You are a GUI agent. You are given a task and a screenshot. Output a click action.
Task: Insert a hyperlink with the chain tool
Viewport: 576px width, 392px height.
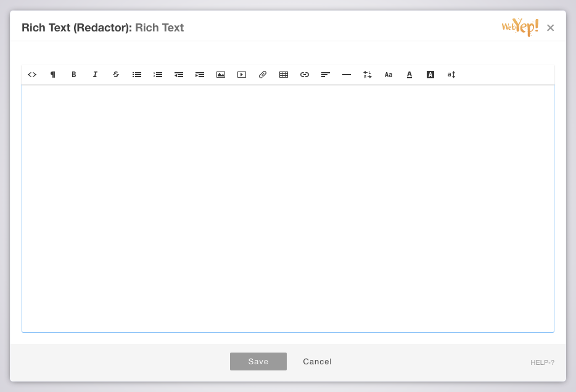(x=305, y=75)
